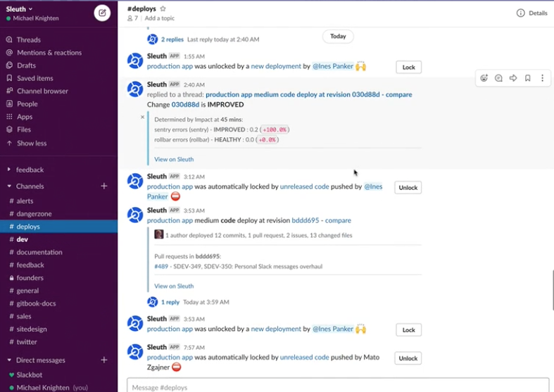
Task: Click Add a topic in channel header
Action: pyautogui.click(x=159, y=18)
